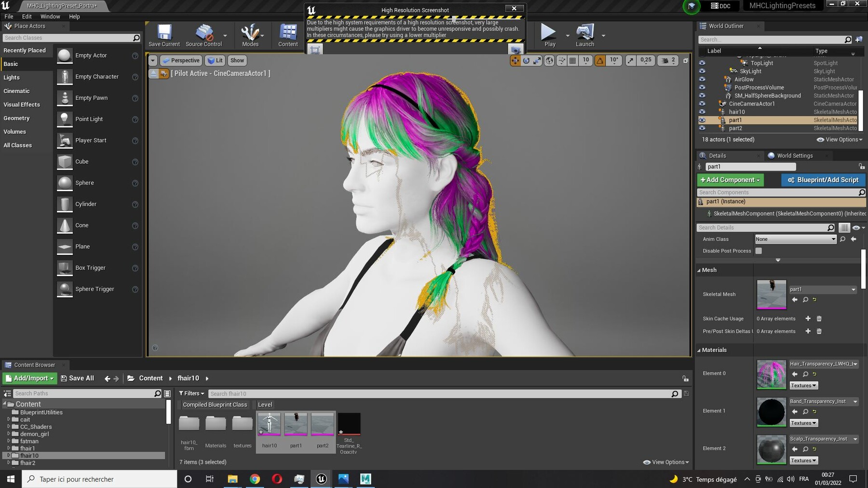Click Save All in Content Browser
The width and height of the screenshot is (868, 488).
coord(77,378)
